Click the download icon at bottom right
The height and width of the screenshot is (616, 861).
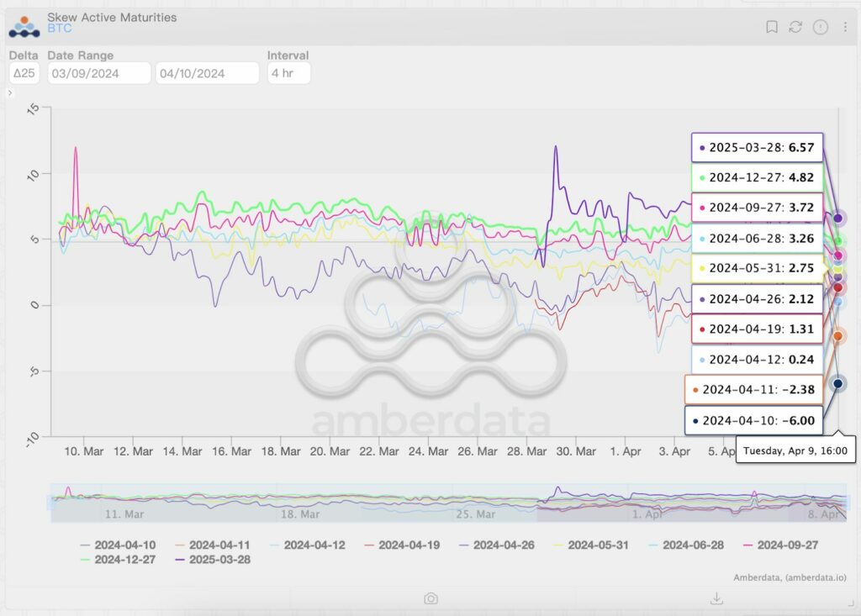point(716,598)
